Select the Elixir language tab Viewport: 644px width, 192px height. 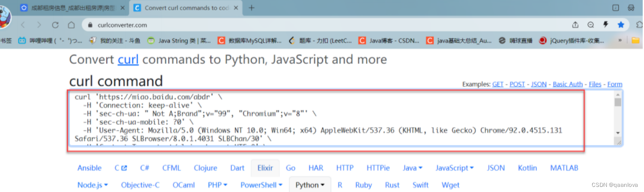(x=265, y=168)
